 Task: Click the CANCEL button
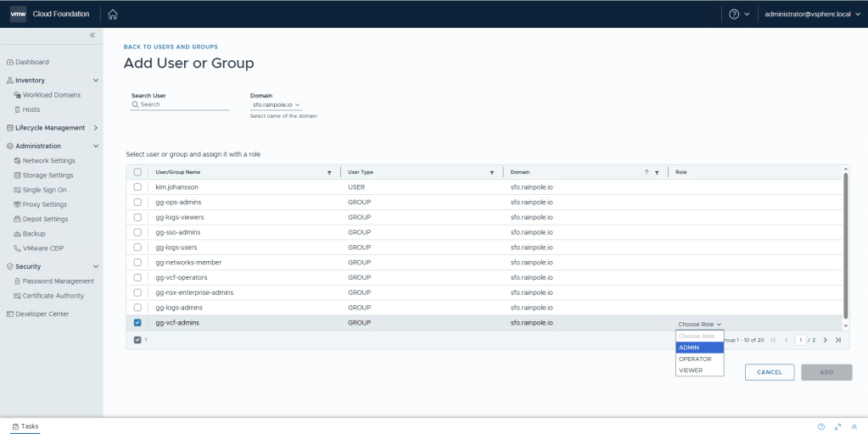click(769, 372)
